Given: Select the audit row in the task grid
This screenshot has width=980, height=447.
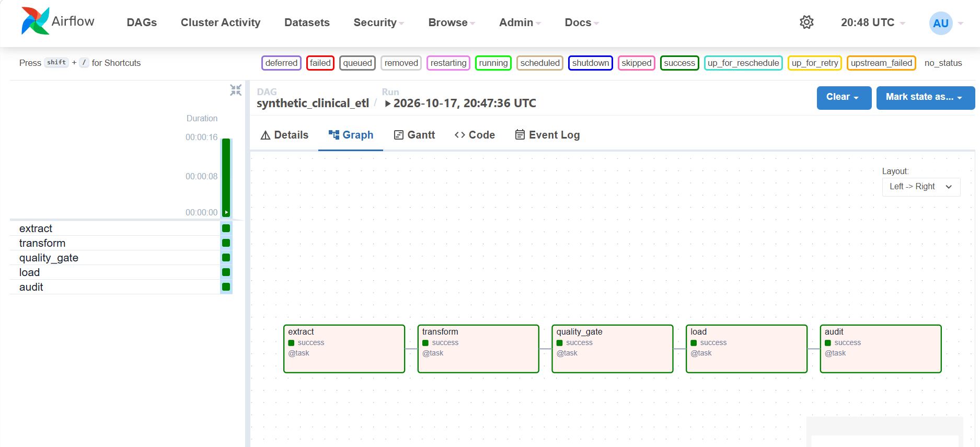Looking at the screenshot, I should pyautogui.click(x=121, y=287).
